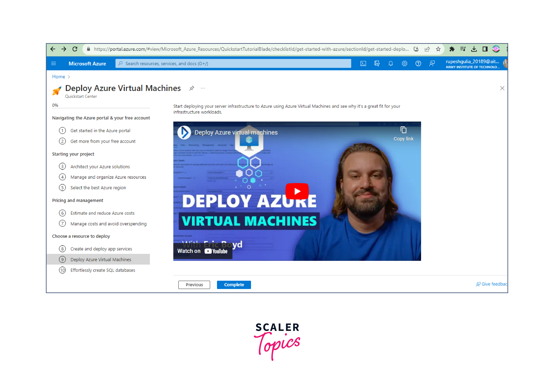This screenshot has width=554, height=392.
Task: Select step 1 Get started in Azure portal
Action: [x=100, y=131]
